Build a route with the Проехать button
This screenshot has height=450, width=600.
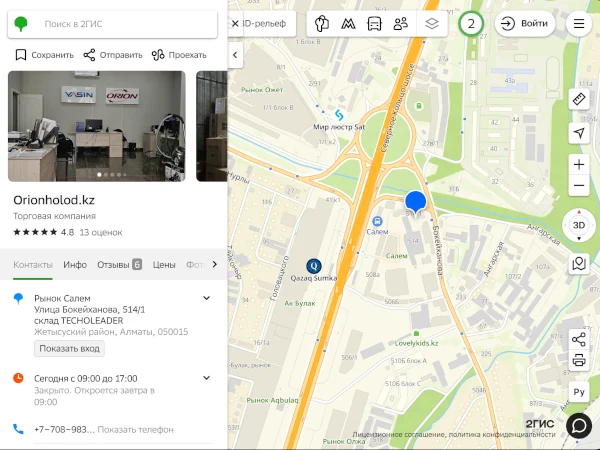point(179,55)
